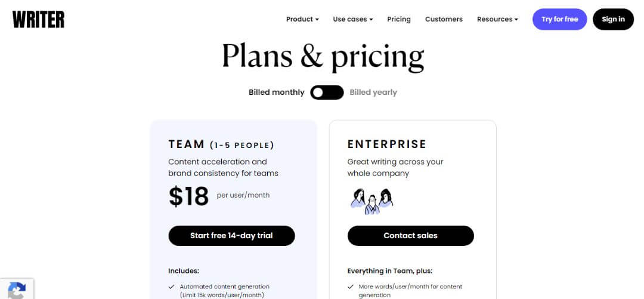Click Contact sales button
Viewport: 644px width, 299px height.
click(x=411, y=236)
